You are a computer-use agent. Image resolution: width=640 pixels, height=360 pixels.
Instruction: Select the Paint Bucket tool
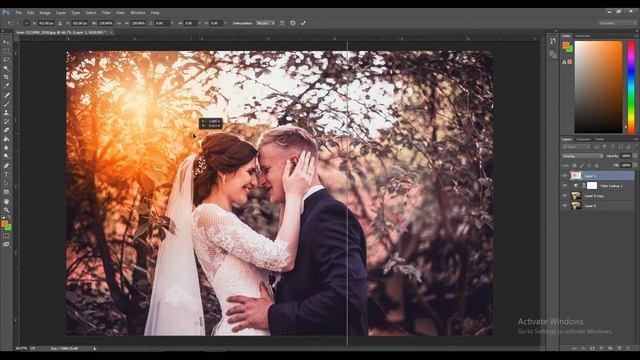coord(6,139)
